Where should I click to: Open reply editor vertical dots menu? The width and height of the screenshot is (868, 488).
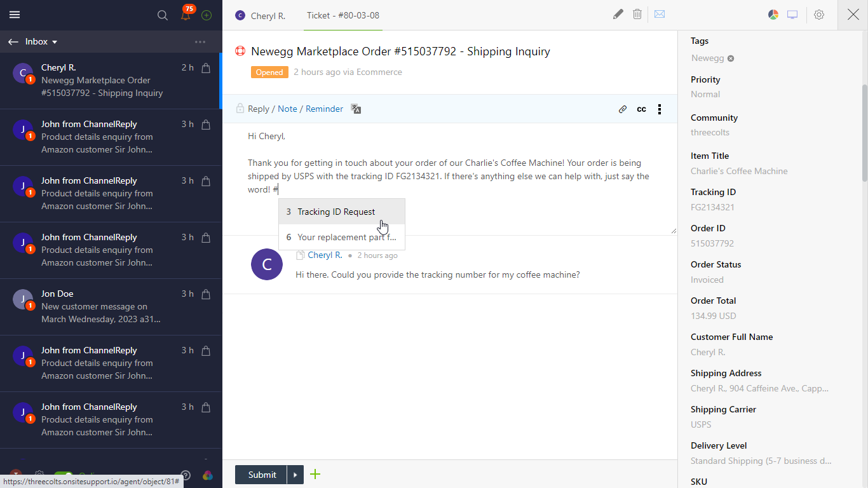point(660,109)
